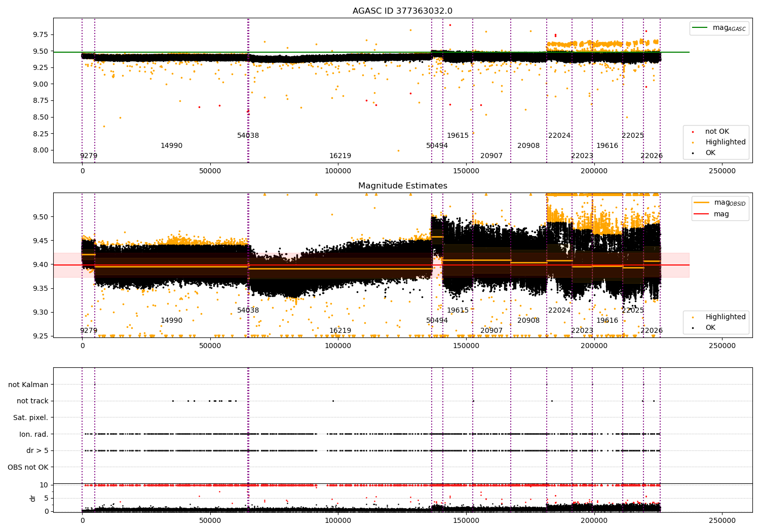Click obsid label 14990 in the AGASC ID plot
760x532 pixels.
click(x=171, y=145)
